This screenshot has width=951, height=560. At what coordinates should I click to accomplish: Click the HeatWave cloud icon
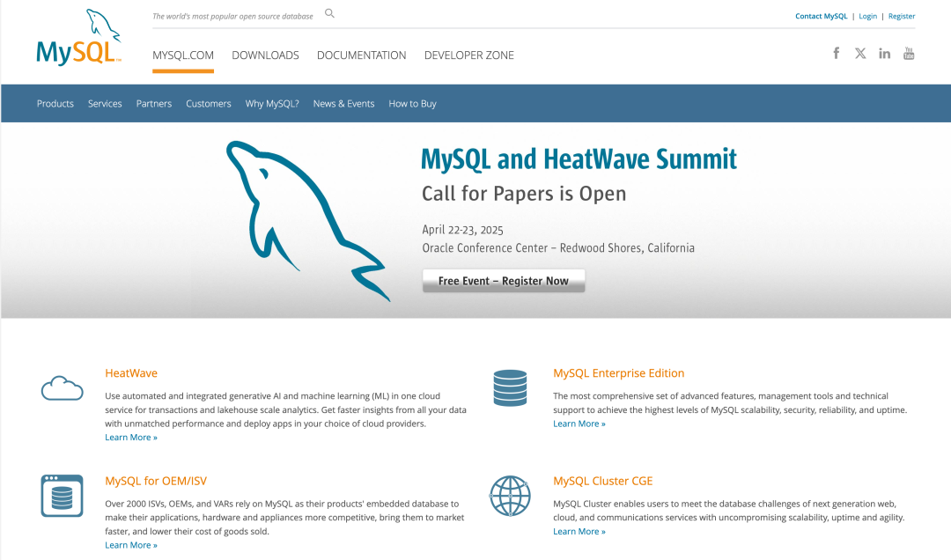pos(62,388)
